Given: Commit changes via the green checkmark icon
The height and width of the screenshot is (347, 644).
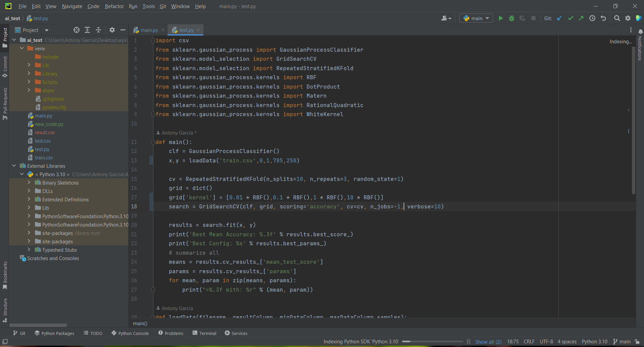Looking at the screenshot, I should click(x=570, y=18).
